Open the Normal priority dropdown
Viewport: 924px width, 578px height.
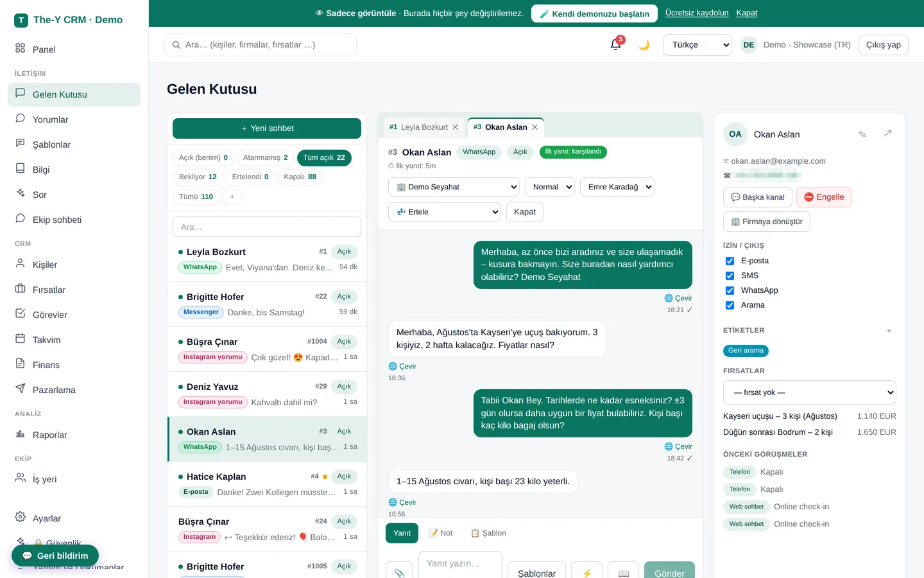coord(550,187)
